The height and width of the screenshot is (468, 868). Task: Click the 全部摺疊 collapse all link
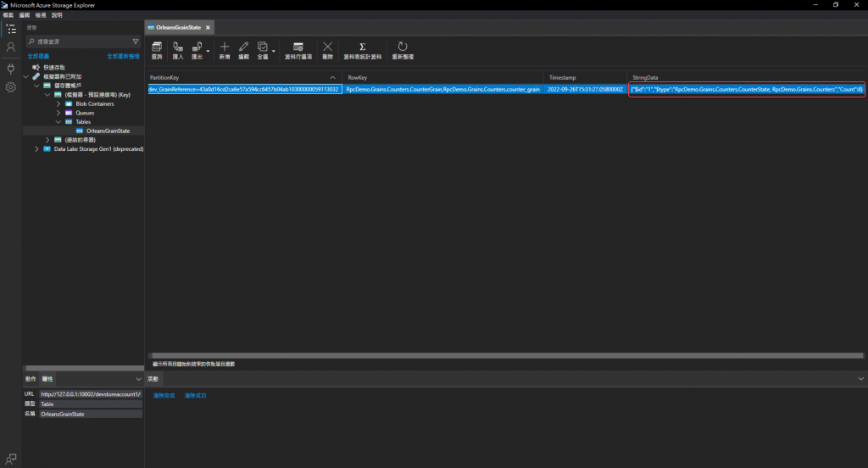click(x=38, y=57)
